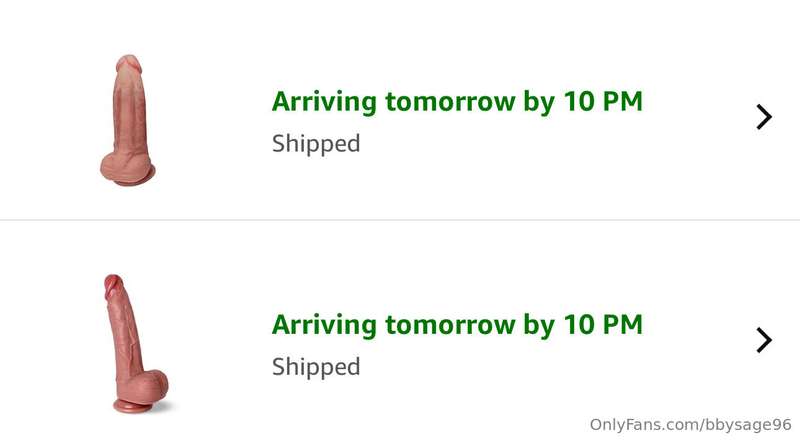Select second 'Arriving tomorrow by 10 PM' heading
This screenshot has height=442, width=800.
[457, 325]
